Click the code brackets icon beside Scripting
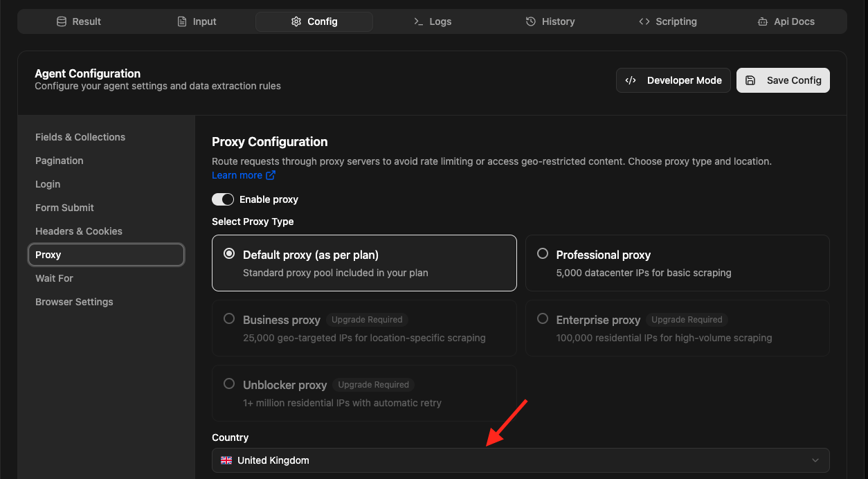Screen dimensions: 868x479 [x=644, y=21]
